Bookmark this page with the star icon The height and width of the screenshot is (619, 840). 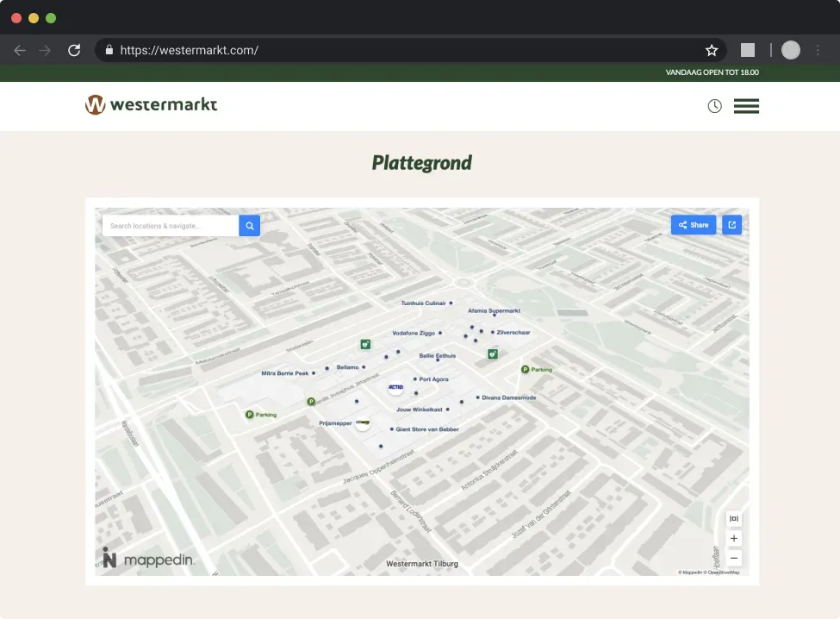[712, 50]
